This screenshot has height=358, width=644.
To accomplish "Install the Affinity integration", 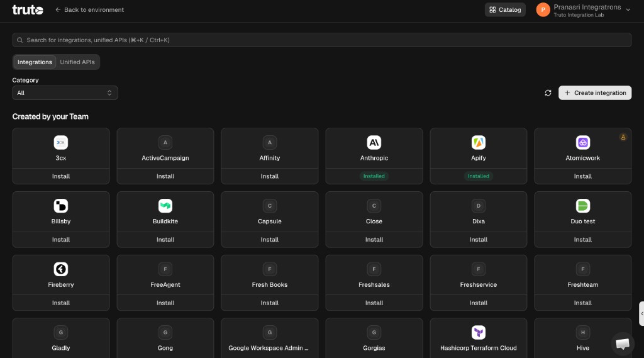I will tap(269, 176).
